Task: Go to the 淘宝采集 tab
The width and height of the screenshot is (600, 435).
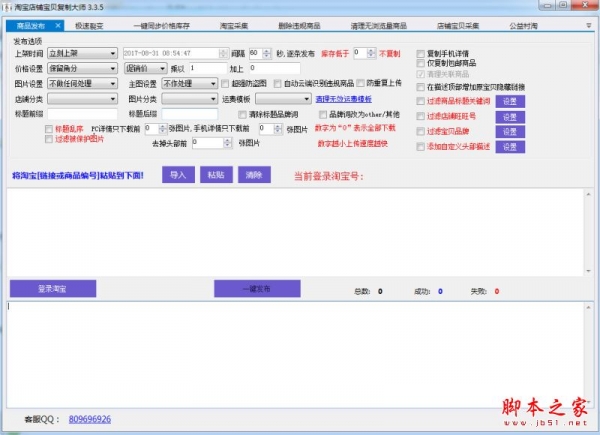Action: click(234, 26)
